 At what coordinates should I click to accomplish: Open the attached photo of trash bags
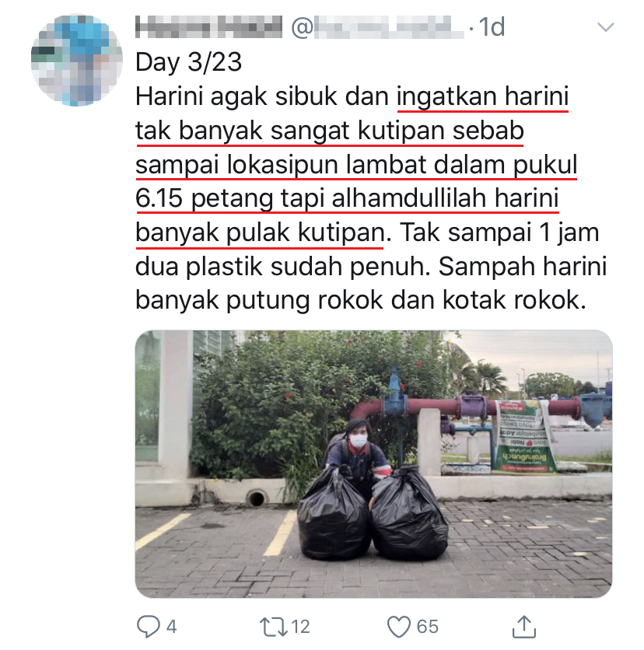pyautogui.click(x=373, y=463)
